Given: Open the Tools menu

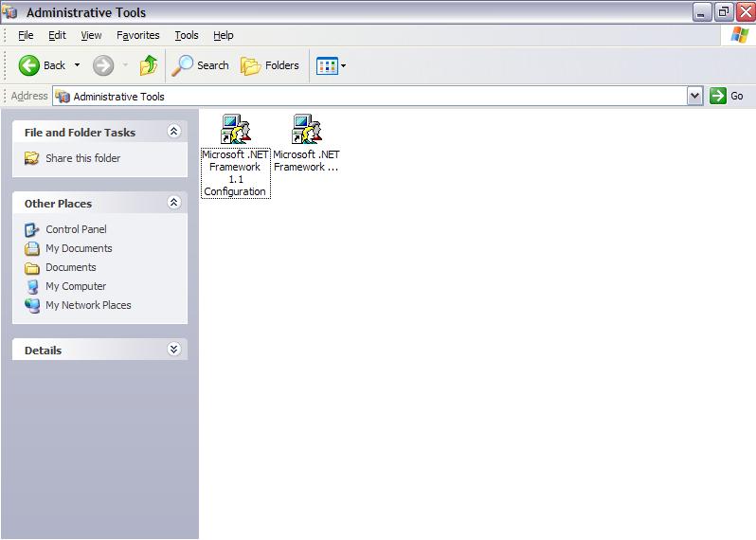Looking at the screenshot, I should tap(186, 35).
